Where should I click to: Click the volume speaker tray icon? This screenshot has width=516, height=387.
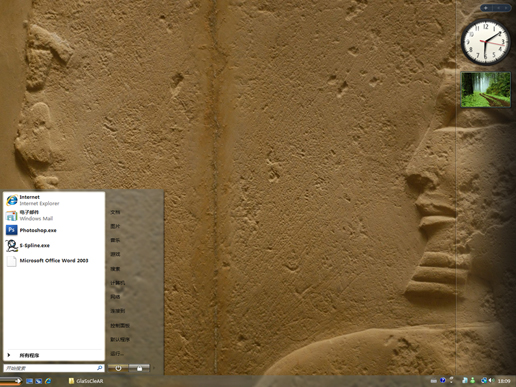click(x=492, y=380)
